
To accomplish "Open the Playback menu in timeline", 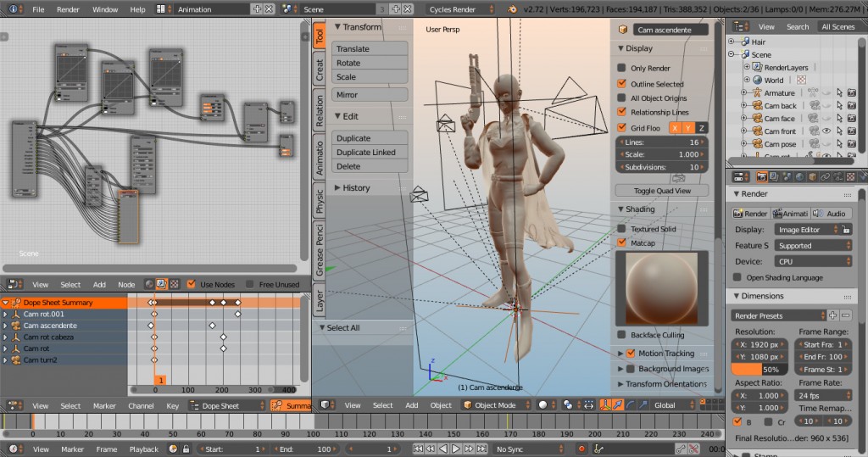I will click(x=144, y=449).
